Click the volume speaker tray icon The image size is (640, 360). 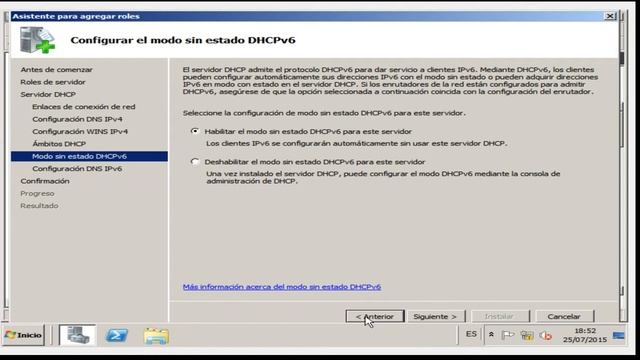pyautogui.click(x=545, y=336)
